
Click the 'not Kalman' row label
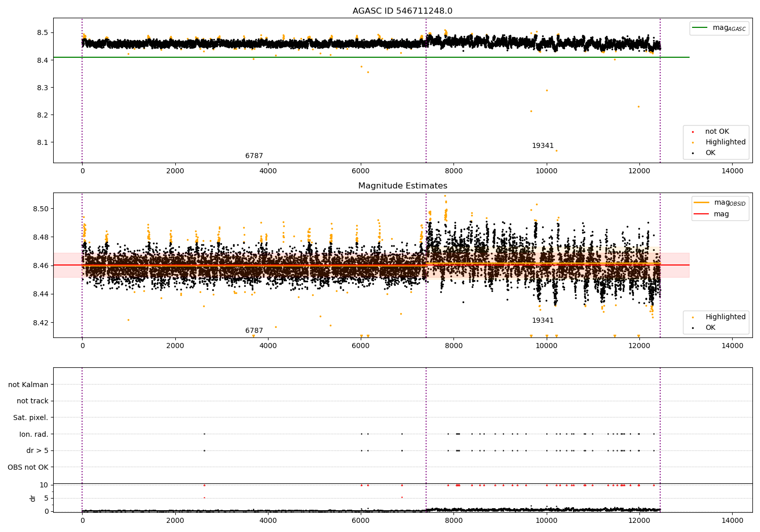point(28,385)
